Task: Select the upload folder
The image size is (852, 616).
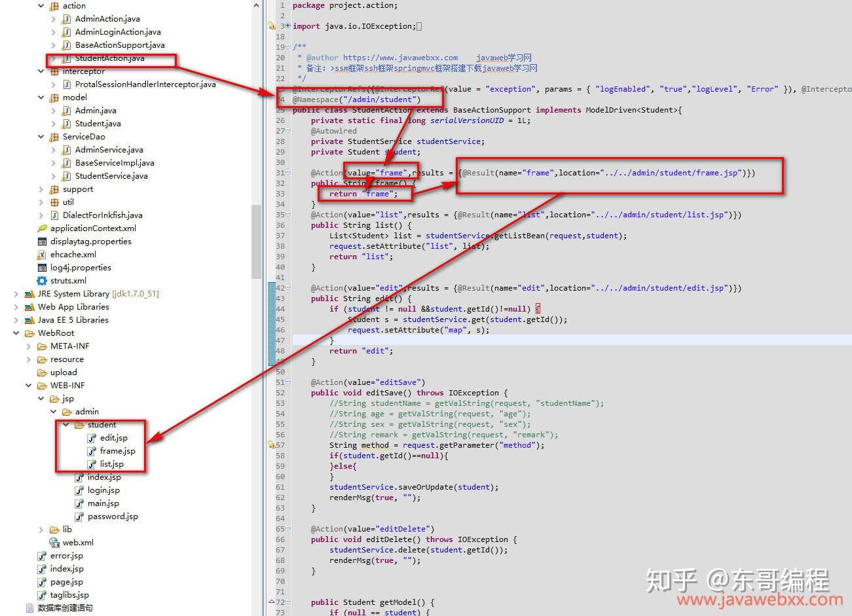Action: click(64, 372)
